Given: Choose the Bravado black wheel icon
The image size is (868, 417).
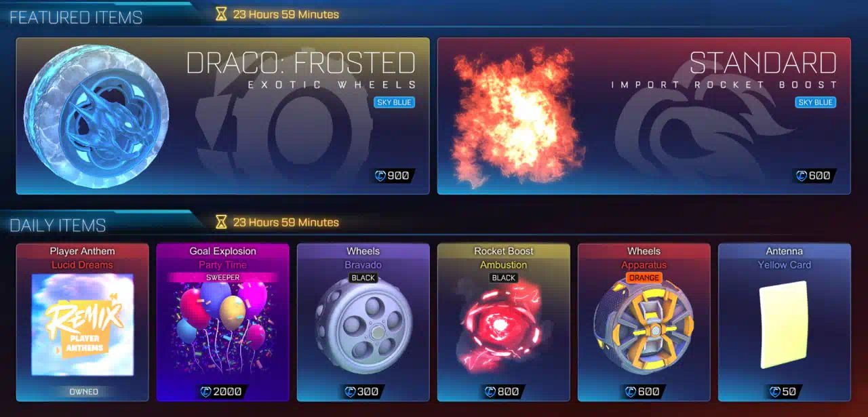Looking at the screenshot, I should (363, 325).
